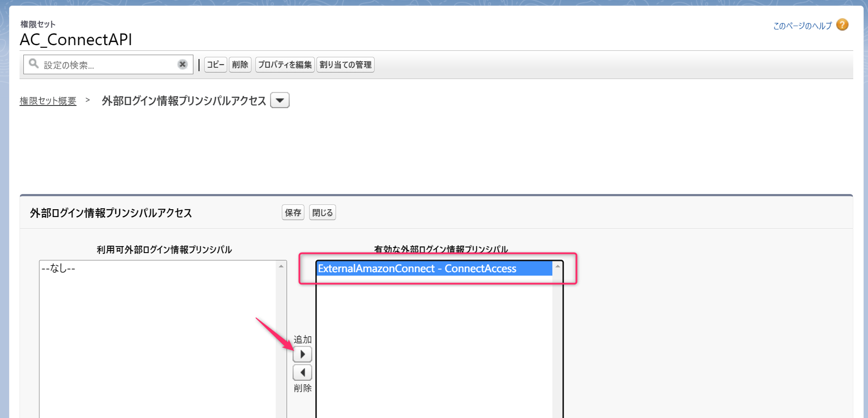Select ExternalAmazonConnect - ConnectAccess entry

tap(434, 269)
